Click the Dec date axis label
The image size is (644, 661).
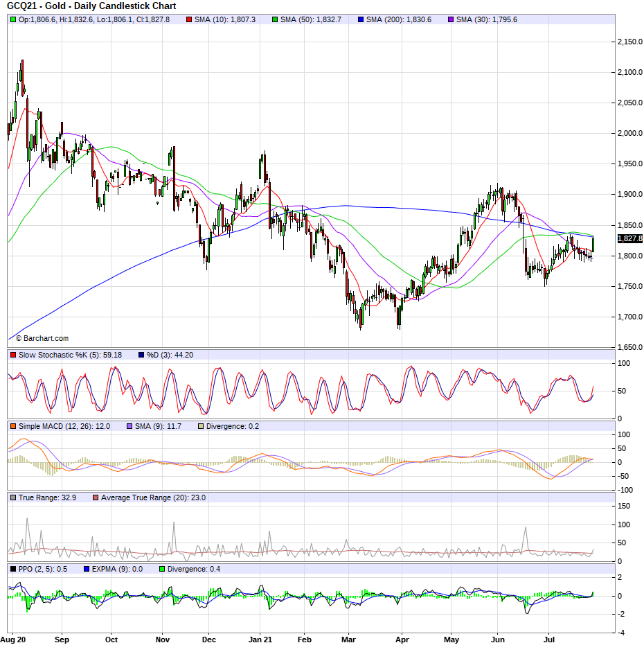[209, 640]
